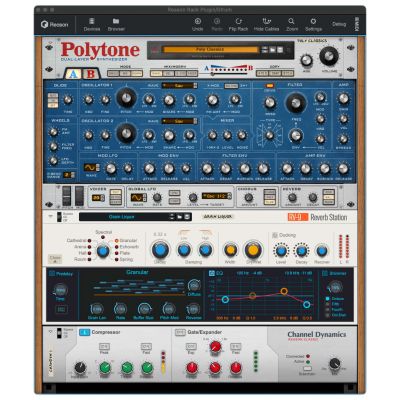This screenshot has height=400, width=400.
Task: Select Polytone layer A tab
Action: (x=73, y=74)
